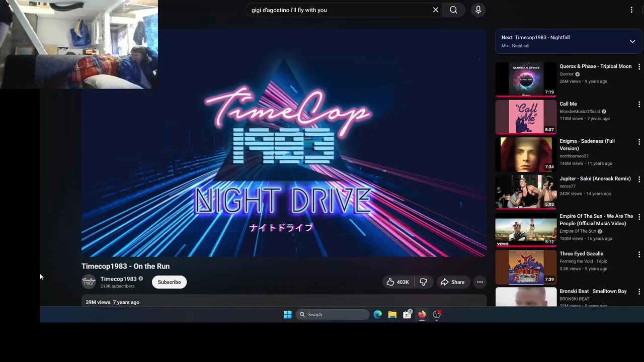
Task: Open more actions beside the Share button
Action: coord(480,282)
